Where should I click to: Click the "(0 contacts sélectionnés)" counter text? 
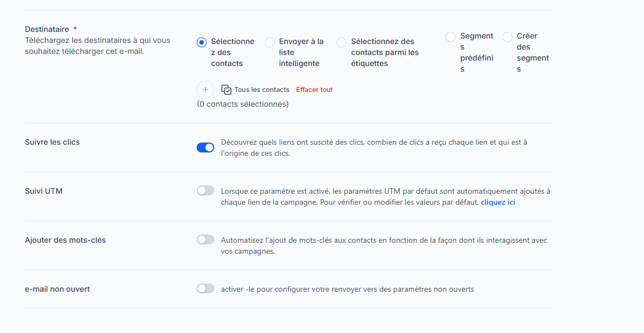click(x=242, y=104)
